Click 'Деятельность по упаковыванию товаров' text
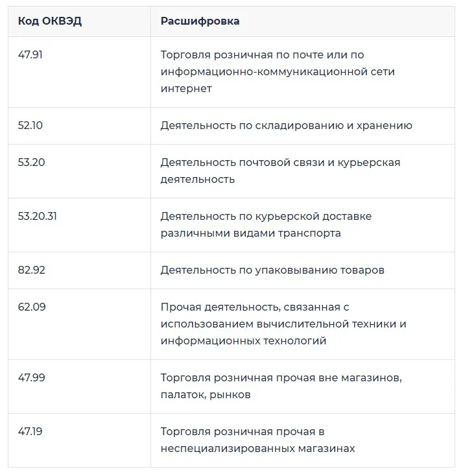 click(272, 270)
